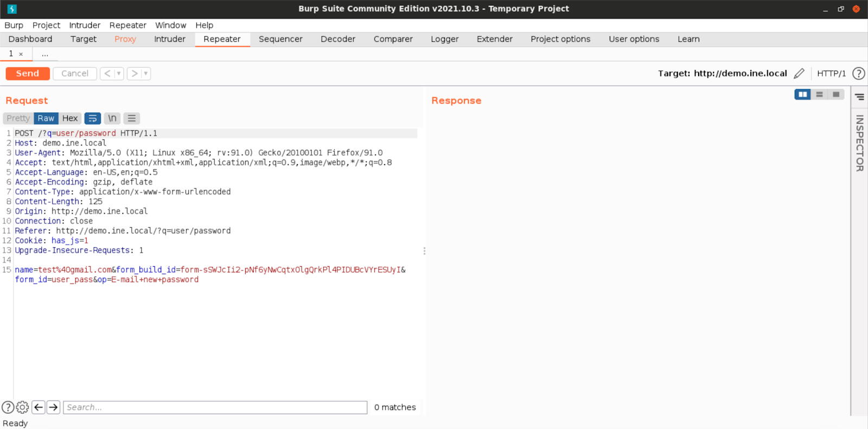
Task: Send the request
Action: click(x=28, y=73)
